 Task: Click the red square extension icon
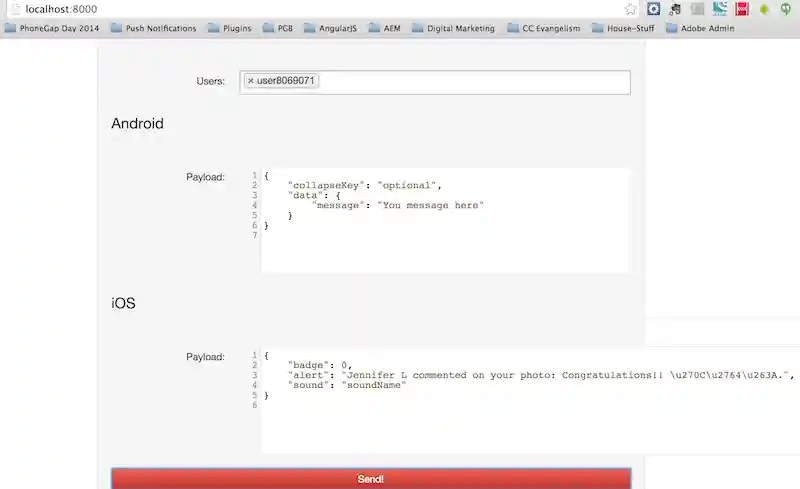pos(742,9)
